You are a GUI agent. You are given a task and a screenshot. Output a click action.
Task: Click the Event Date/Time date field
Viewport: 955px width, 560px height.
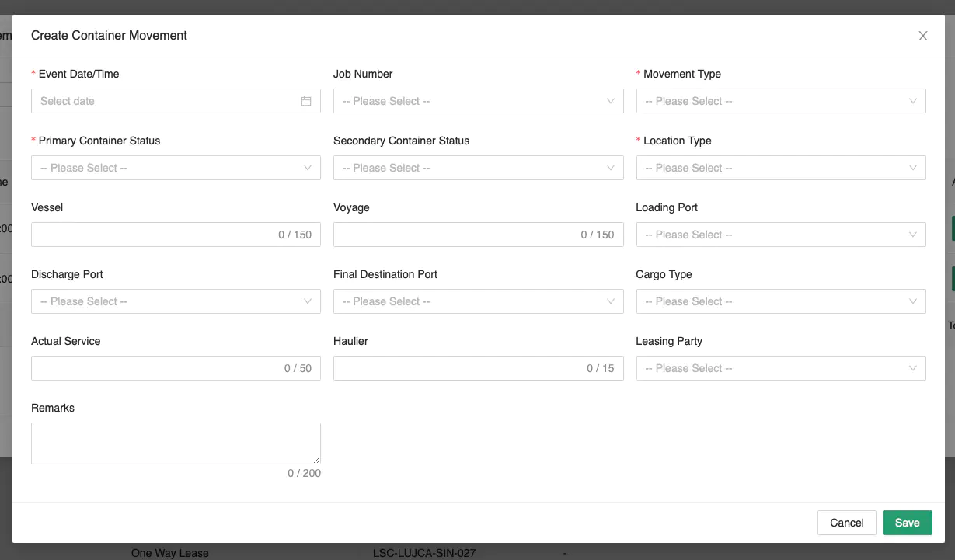coord(163,101)
